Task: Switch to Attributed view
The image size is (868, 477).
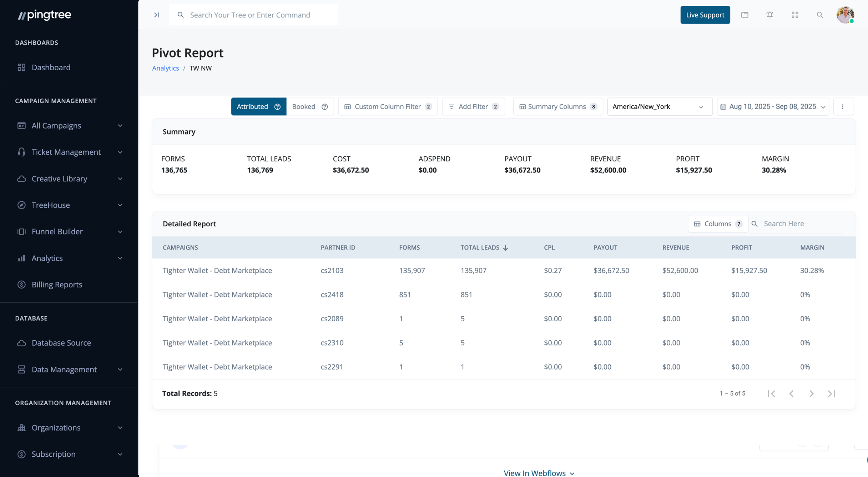Action: 253,107
